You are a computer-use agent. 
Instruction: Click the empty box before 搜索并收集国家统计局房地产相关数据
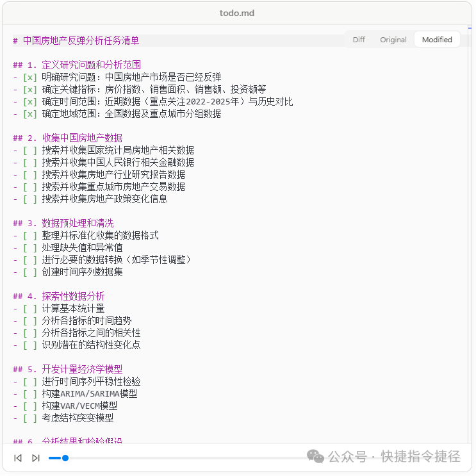(x=29, y=151)
